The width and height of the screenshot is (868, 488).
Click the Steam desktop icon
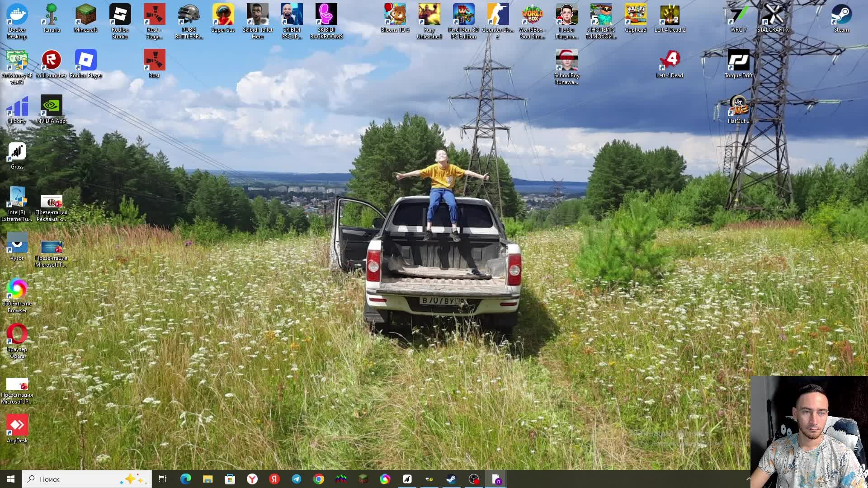[x=841, y=15]
